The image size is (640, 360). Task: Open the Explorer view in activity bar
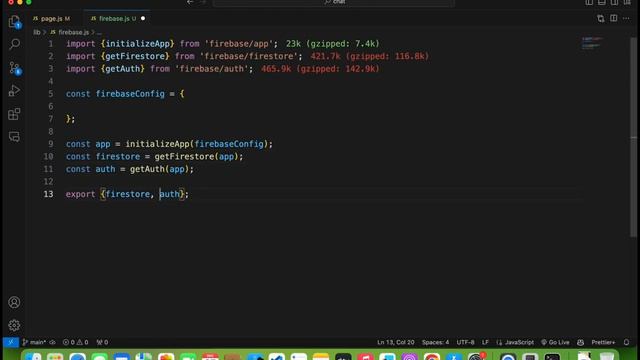14,21
